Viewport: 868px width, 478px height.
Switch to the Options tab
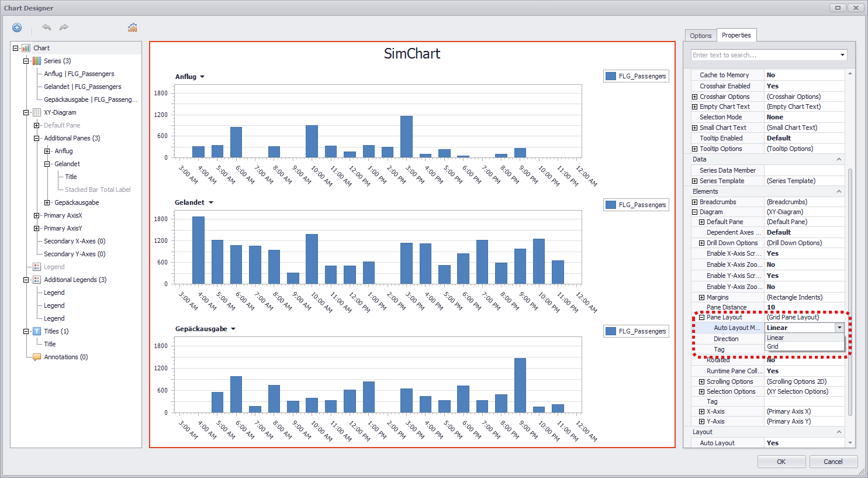(700, 35)
